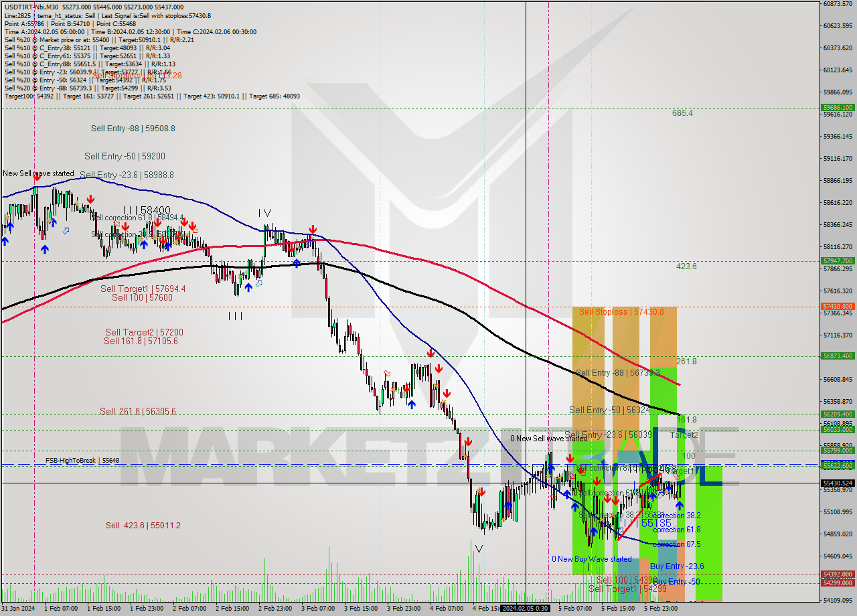Image resolution: width=857 pixels, height=616 pixels.
Task: Click the '2 Feb 23:00' time axis label
Action: (275, 609)
